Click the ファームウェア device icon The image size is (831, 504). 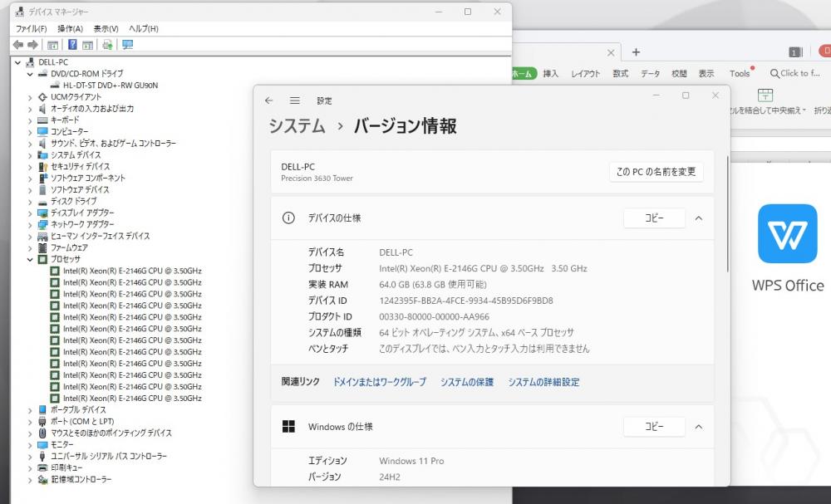pyautogui.click(x=42, y=247)
